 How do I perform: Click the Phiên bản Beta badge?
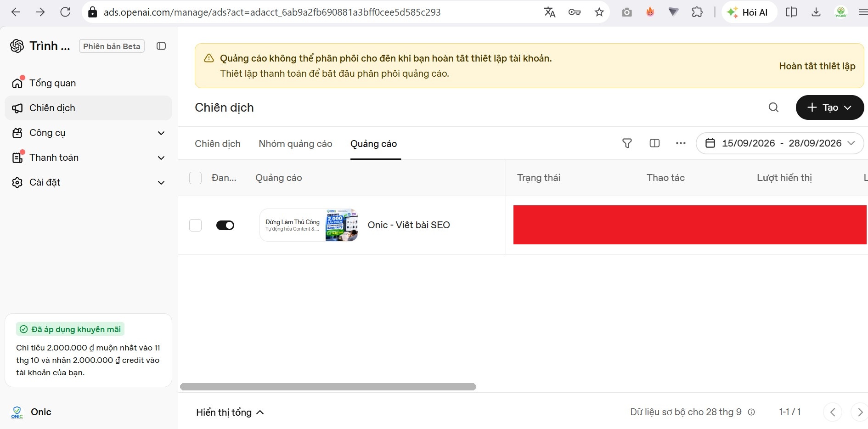pos(112,46)
